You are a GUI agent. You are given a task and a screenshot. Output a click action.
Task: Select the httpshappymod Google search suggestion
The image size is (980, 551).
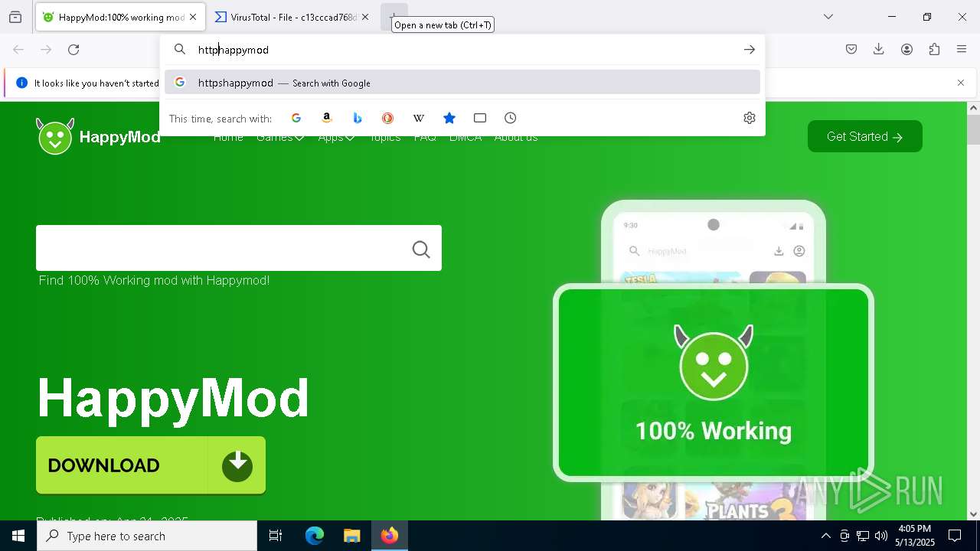coord(462,83)
